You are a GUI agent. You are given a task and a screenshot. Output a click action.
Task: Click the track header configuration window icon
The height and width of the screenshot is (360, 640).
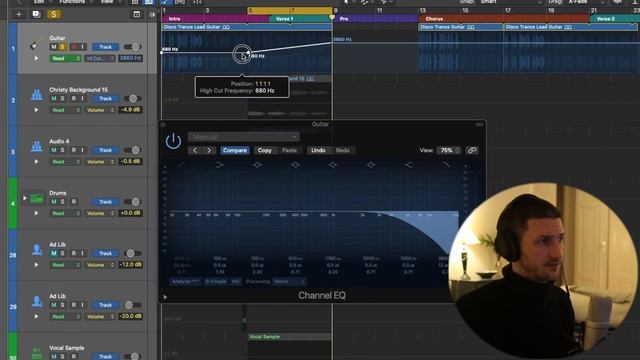(x=137, y=14)
